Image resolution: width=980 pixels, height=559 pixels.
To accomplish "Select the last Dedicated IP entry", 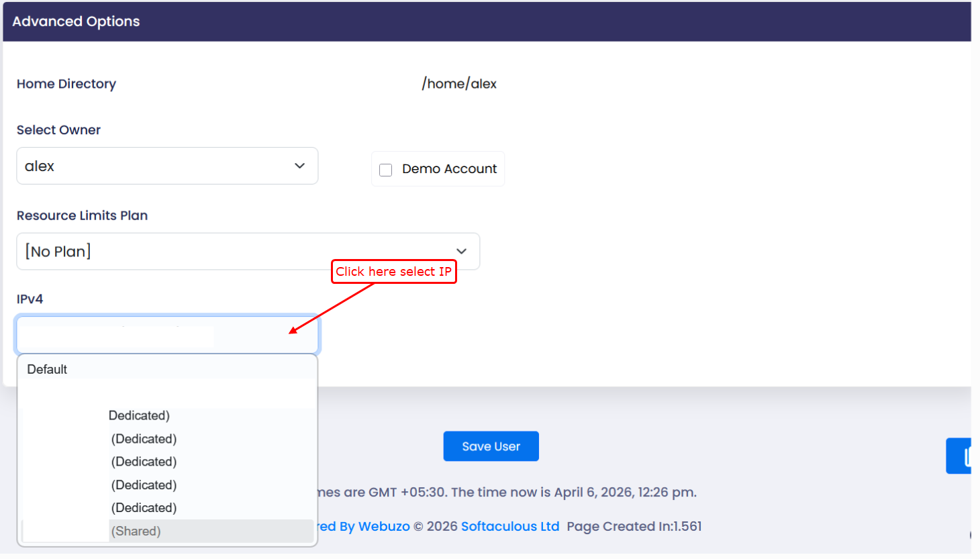I will click(144, 508).
